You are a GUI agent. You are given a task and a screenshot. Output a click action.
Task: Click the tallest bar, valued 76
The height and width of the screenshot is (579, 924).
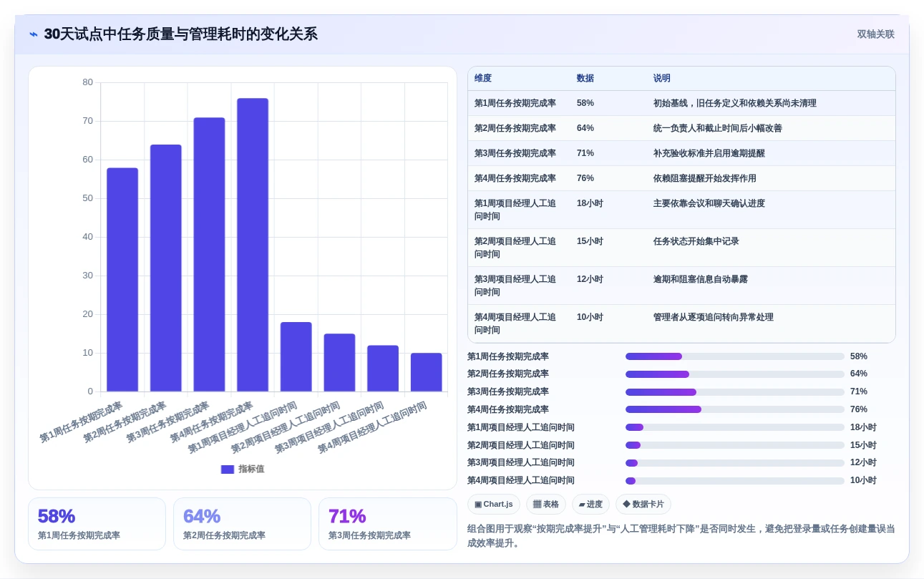[253, 245]
